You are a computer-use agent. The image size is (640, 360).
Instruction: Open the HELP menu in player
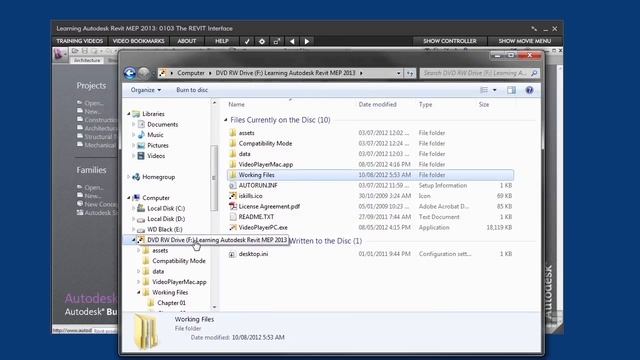pos(222,41)
